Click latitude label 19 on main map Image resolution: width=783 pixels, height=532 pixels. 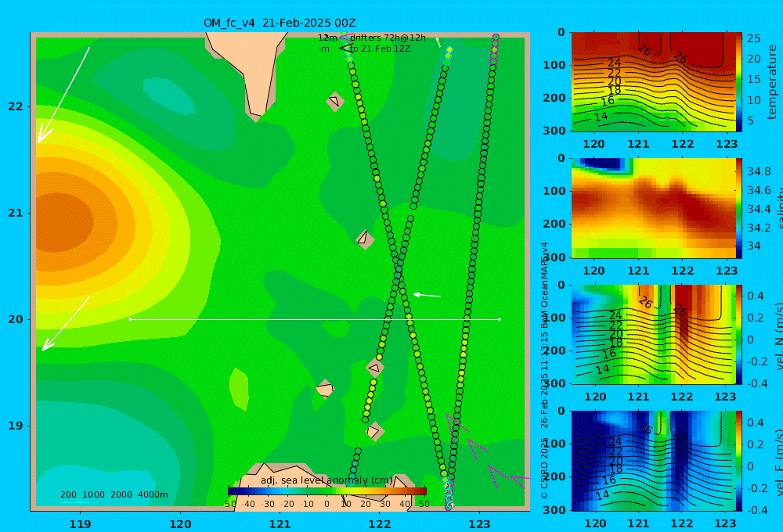16,426
